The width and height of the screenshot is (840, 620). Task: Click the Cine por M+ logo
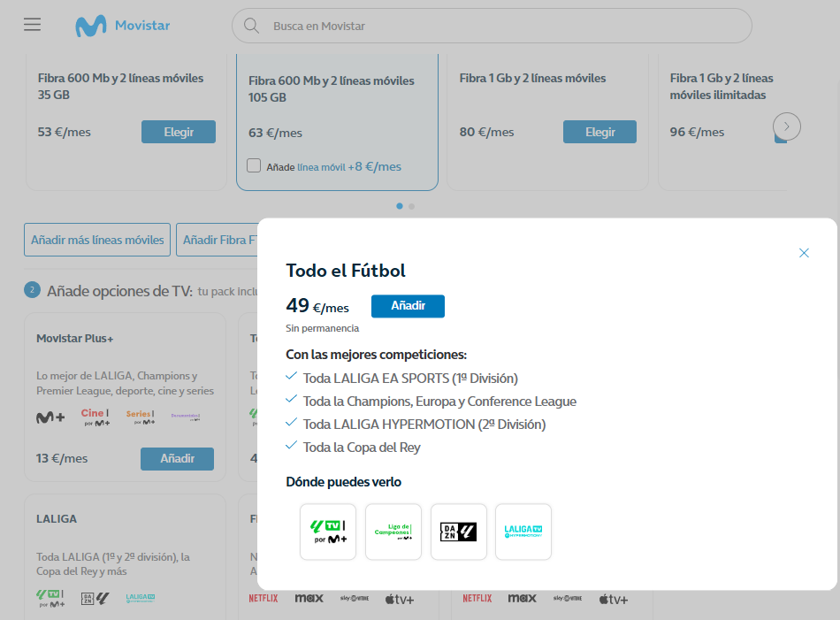coord(95,417)
